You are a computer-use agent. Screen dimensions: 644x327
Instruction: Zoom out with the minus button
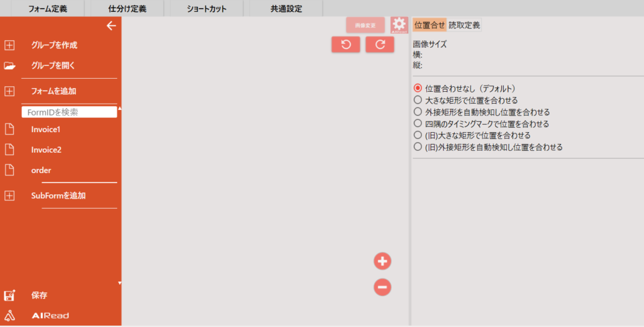pos(382,287)
